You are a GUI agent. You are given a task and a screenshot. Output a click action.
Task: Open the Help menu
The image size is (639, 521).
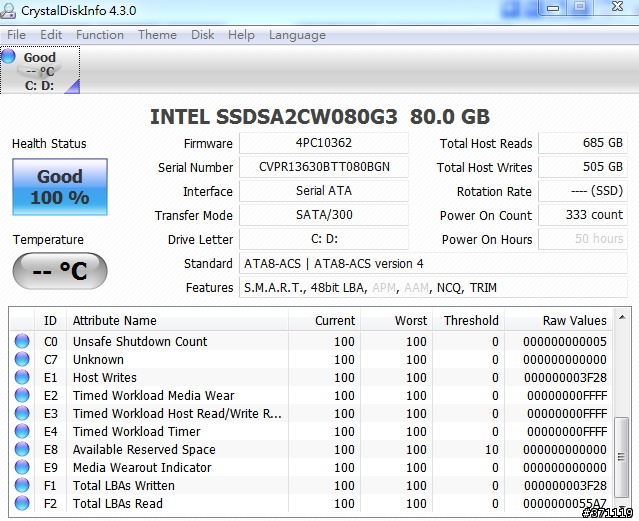(x=241, y=35)
